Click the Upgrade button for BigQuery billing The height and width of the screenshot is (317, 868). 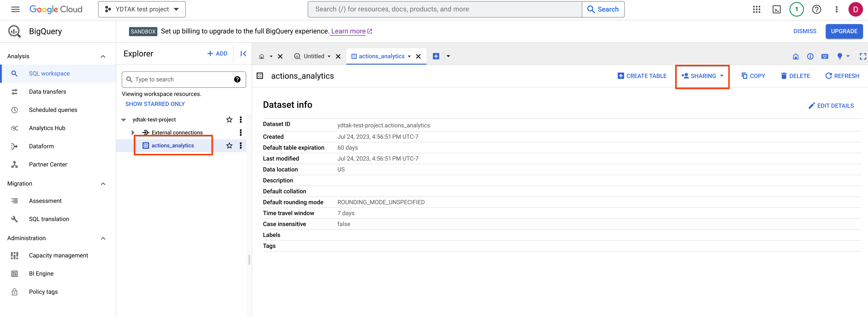[844, 31]
